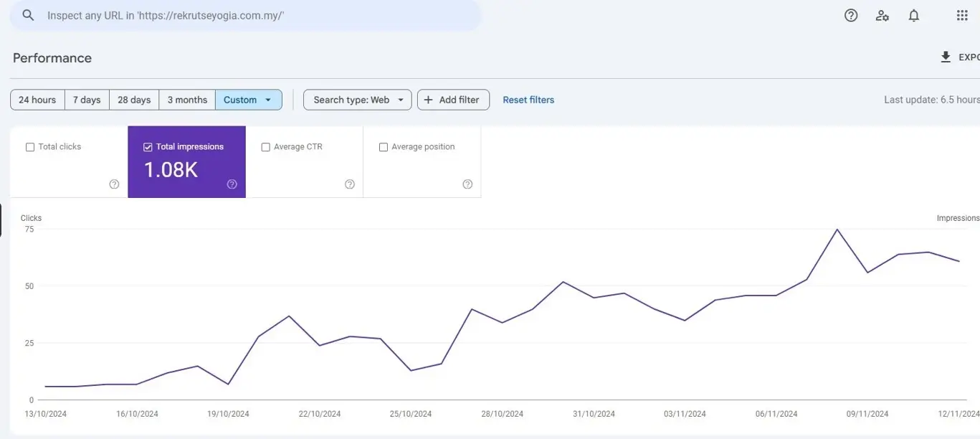
Task: Click the search magnifier icon
Action: click(x=27, y=14)
